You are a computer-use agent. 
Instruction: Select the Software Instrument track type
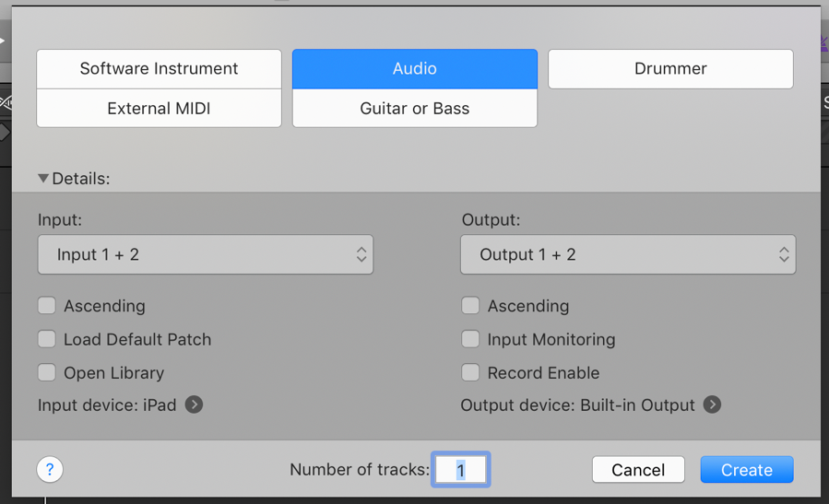159,69
